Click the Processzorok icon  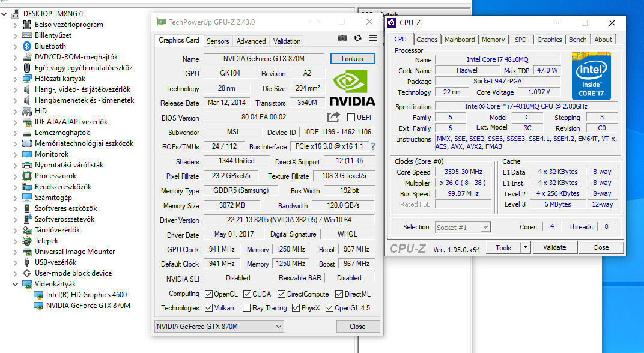click(27, 176)
